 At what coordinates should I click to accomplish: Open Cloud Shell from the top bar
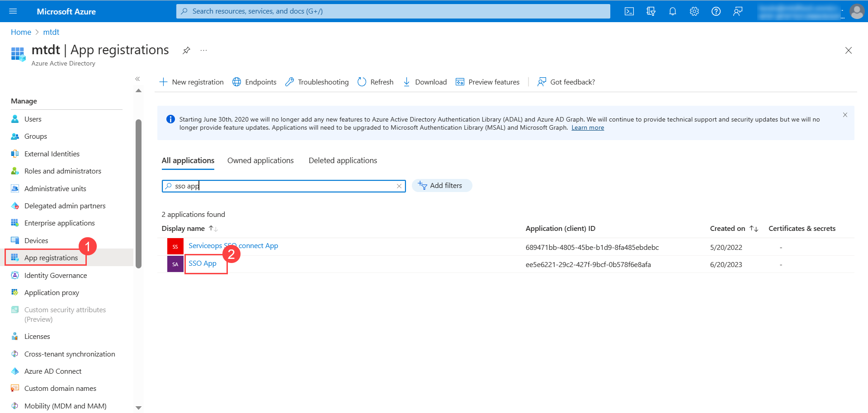[x=629, y=11]
